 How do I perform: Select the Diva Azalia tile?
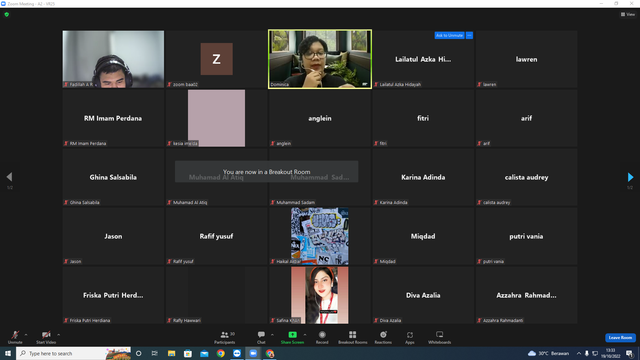423,295
